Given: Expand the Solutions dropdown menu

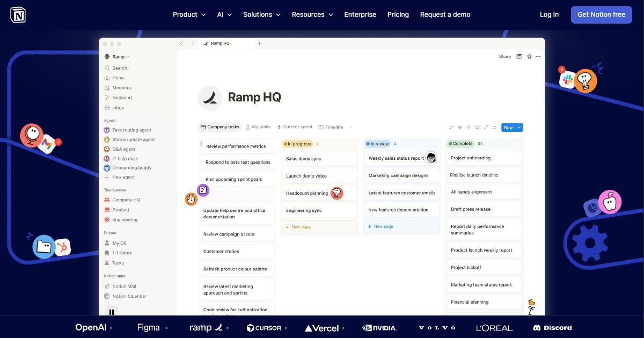Looking at the screenshot, I should pos(262,14).
